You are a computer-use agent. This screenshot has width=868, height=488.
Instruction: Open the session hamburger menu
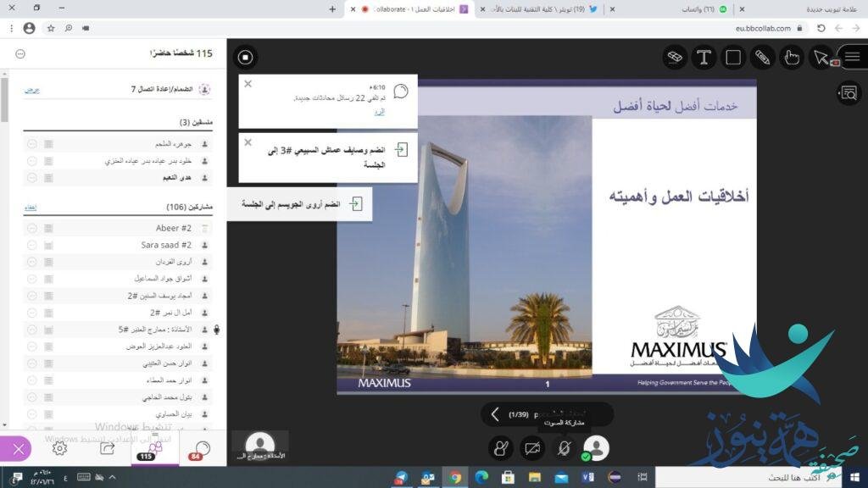[x=852, y=57]
